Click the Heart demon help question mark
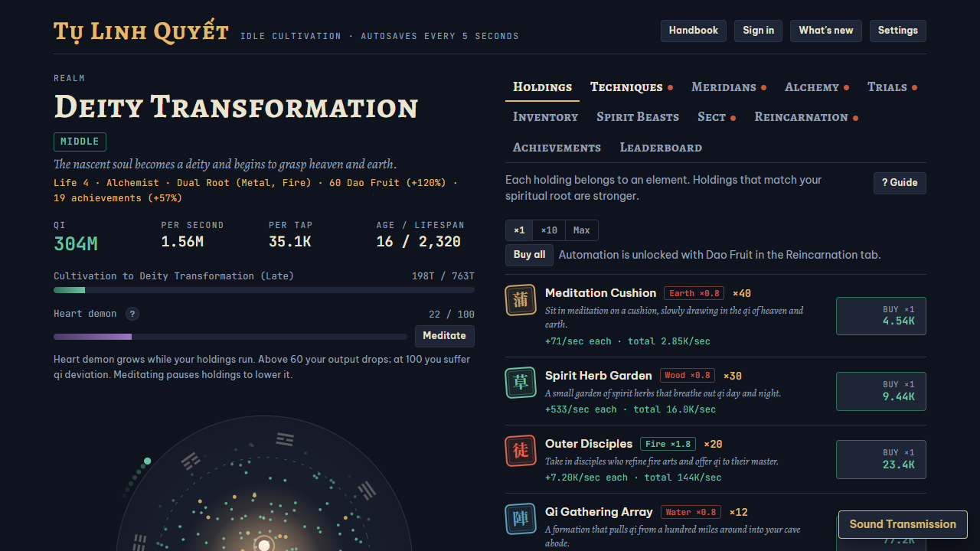Image resolution: width=980 pixels, height=551 pixels. coord(132,314)
